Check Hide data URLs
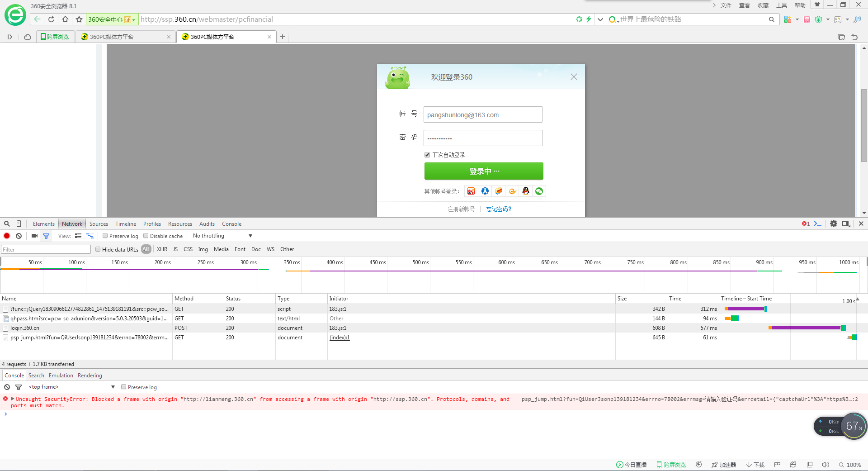This screenshot has width=868, height=471. [98, 249]
